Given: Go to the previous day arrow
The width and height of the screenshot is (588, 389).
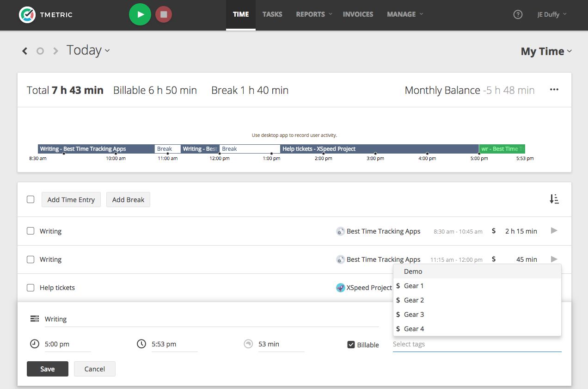Looking at the screenshot, I should (x=25, y=51).
